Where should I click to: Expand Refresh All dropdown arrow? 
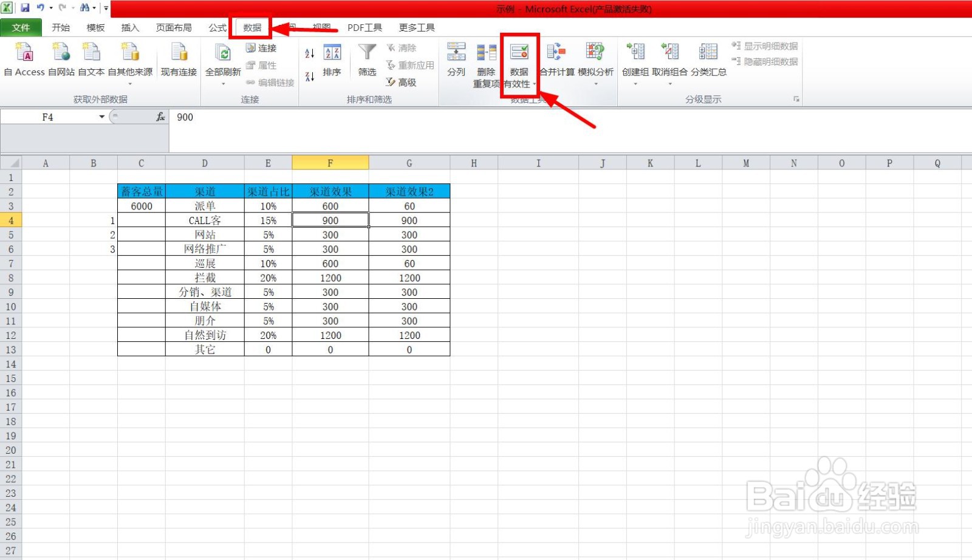(223, 84)
